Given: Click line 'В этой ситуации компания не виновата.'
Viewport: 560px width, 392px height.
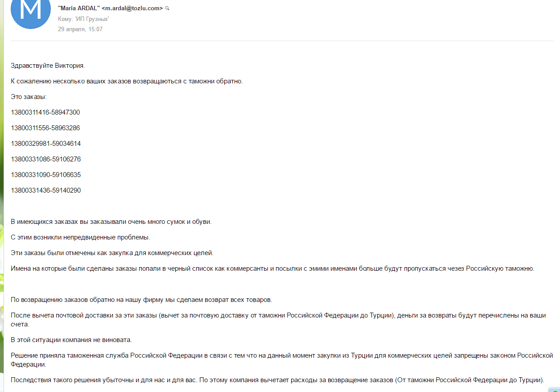Looking at the screenshot, I should point(71,340).
